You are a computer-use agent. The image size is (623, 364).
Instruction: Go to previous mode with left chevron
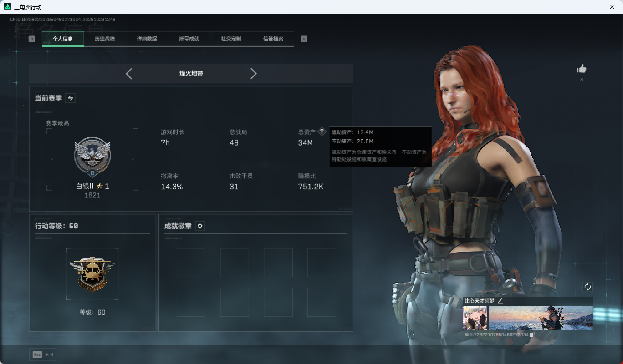point(129,74)
